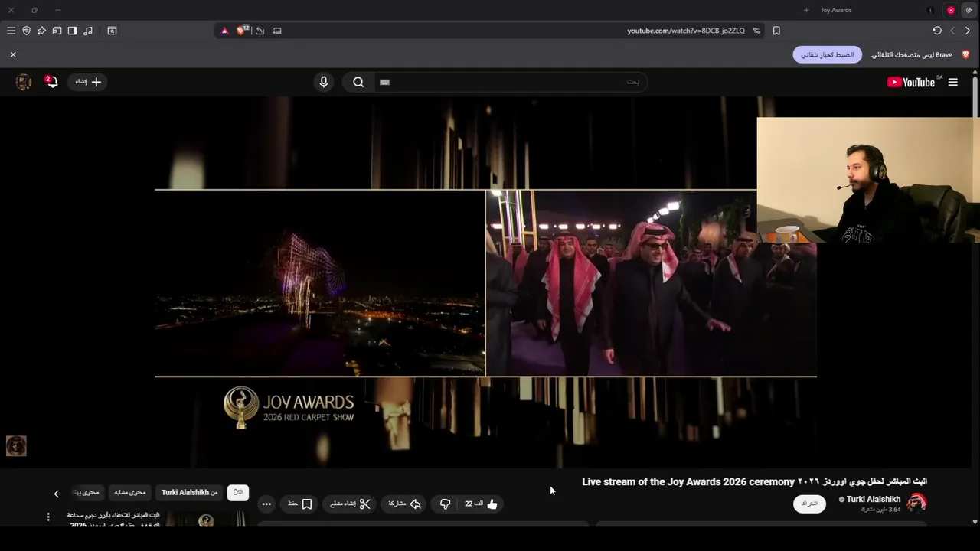Open Turki Alalshikh channel name link
This screenshot has width=980, height=551.
pos(874,499)
